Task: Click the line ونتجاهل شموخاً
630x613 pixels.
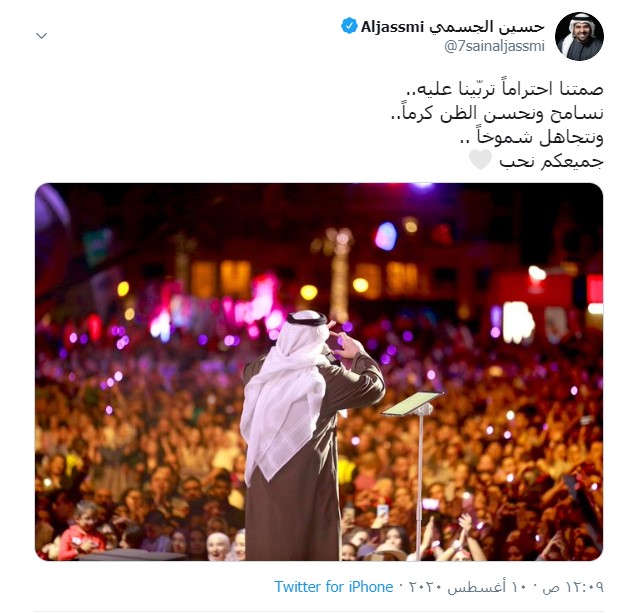Action: pos(532,137)
